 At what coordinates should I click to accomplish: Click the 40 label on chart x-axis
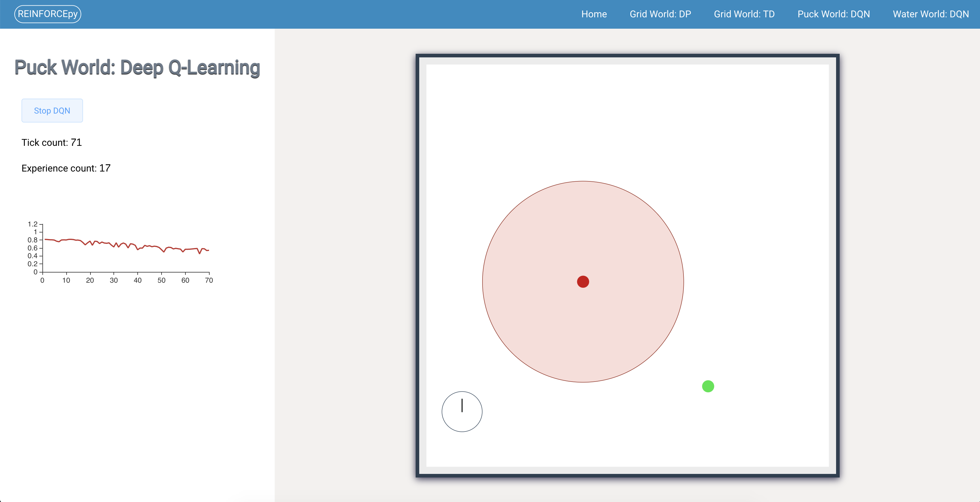[x=137, y=281]
